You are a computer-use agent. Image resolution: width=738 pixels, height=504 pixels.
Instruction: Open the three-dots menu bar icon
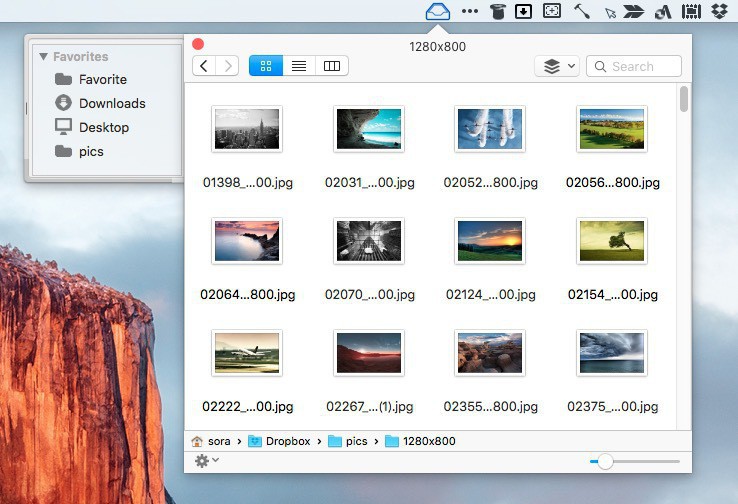point(470,11)
